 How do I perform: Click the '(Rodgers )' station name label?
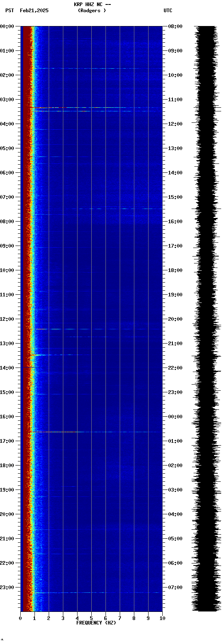pyautogui.click(x=92, y=11)
